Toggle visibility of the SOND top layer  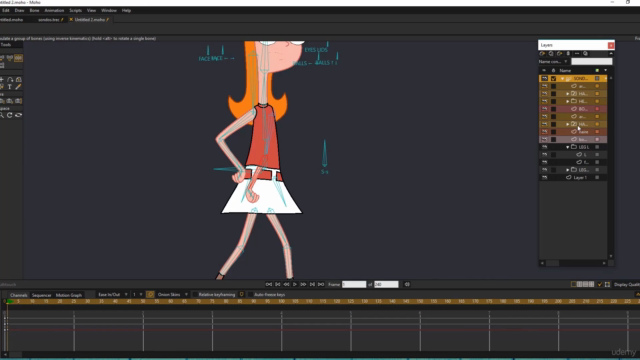point(544,78)
